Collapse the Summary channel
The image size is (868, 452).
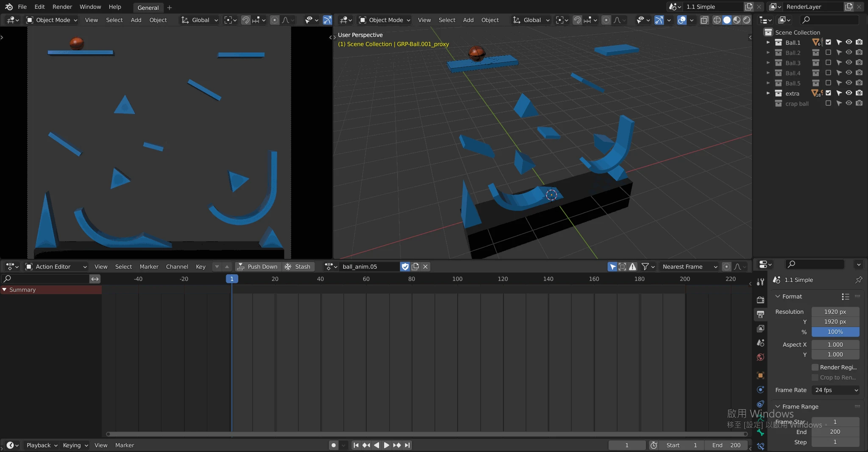4,290
